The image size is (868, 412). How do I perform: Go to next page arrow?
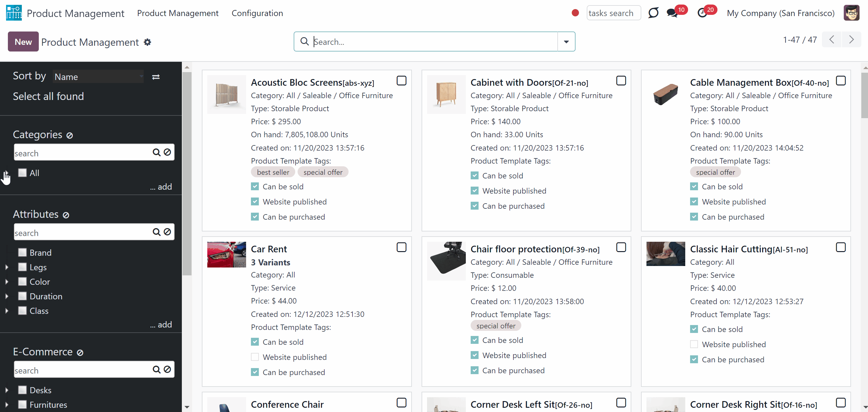click(852, 39)
